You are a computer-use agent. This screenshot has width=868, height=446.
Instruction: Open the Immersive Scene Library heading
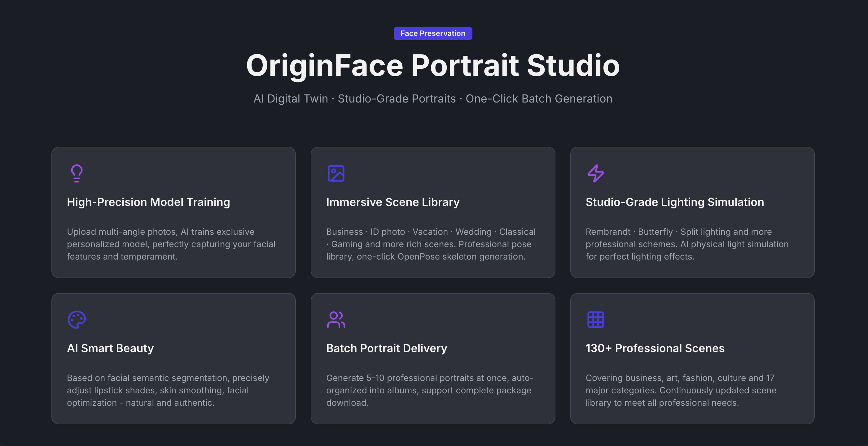tap(392, 202)
